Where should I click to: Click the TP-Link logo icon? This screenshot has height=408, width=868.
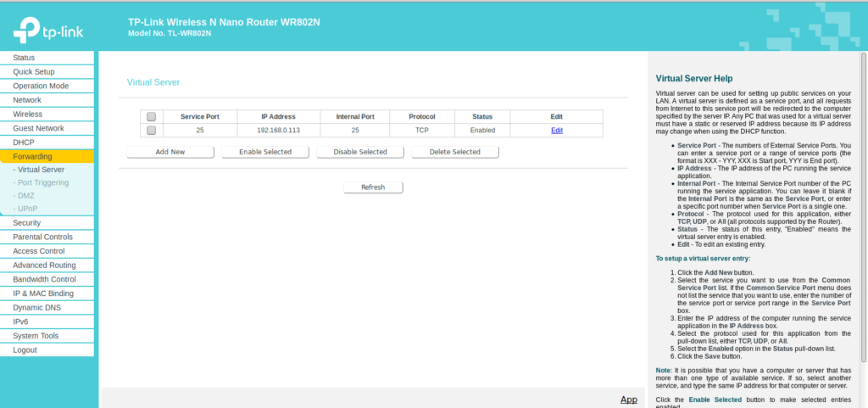26,33
